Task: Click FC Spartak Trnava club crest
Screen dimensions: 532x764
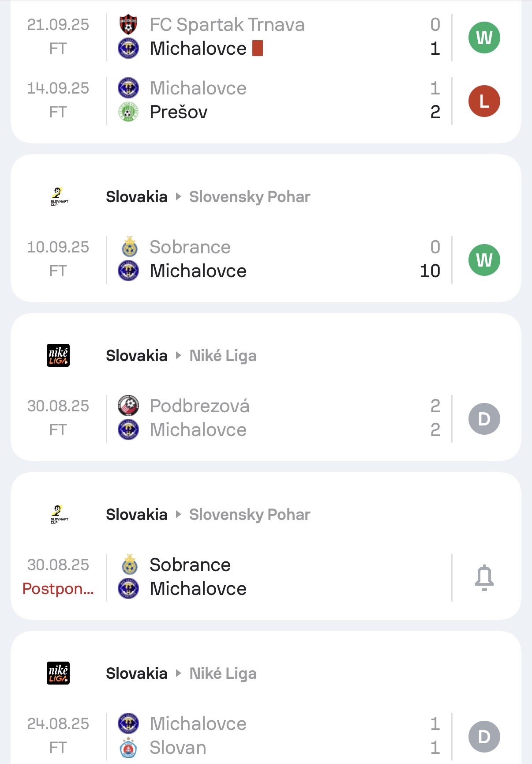Action: point(128,25)
